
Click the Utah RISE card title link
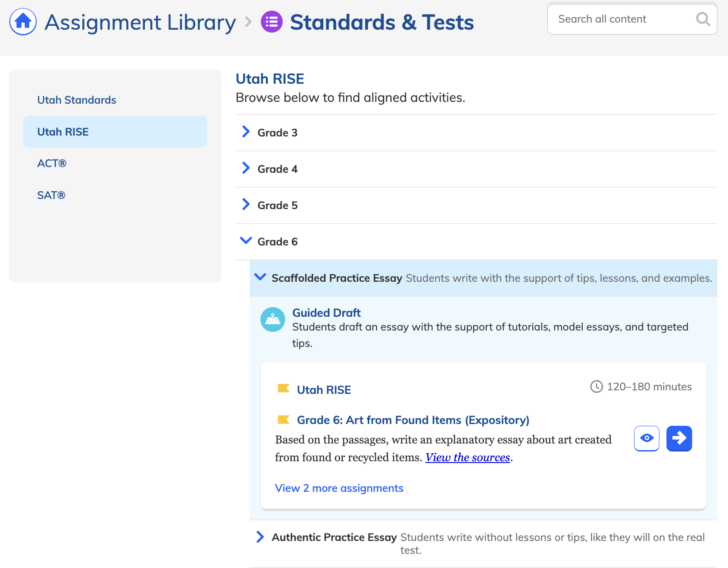324,389
